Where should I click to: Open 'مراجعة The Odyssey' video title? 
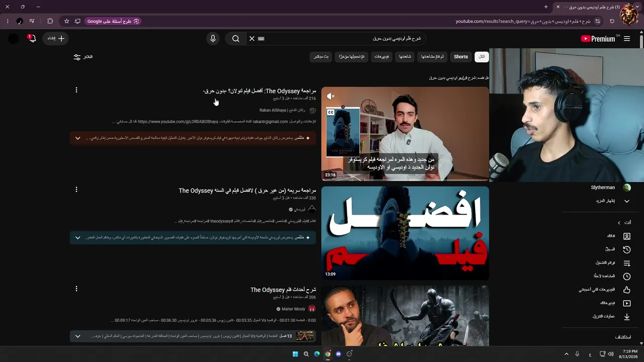pos(259,91)
